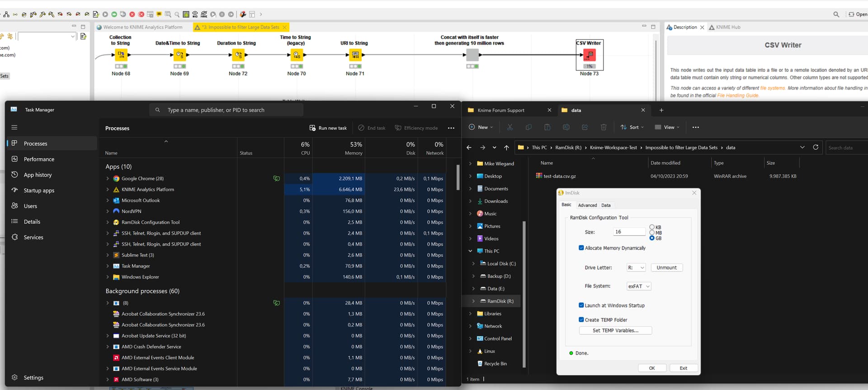
Task: Click Task Manager search box
Action: point(226,110)
